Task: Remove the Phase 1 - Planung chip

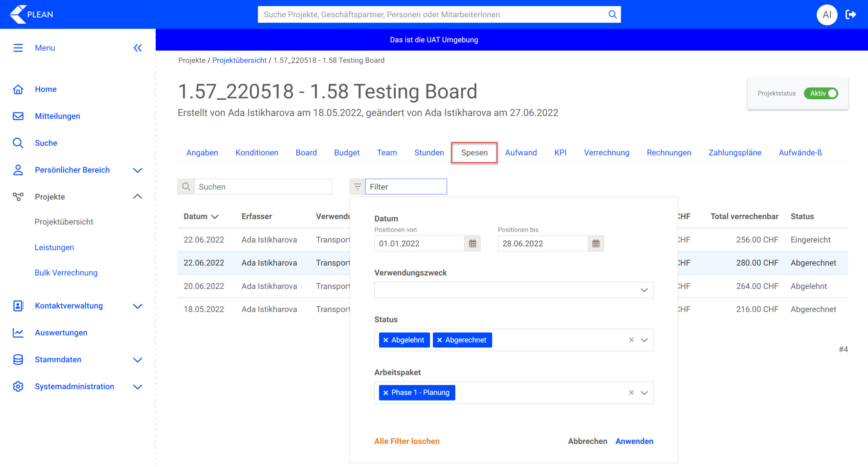Action: click(x=386, y=393)
